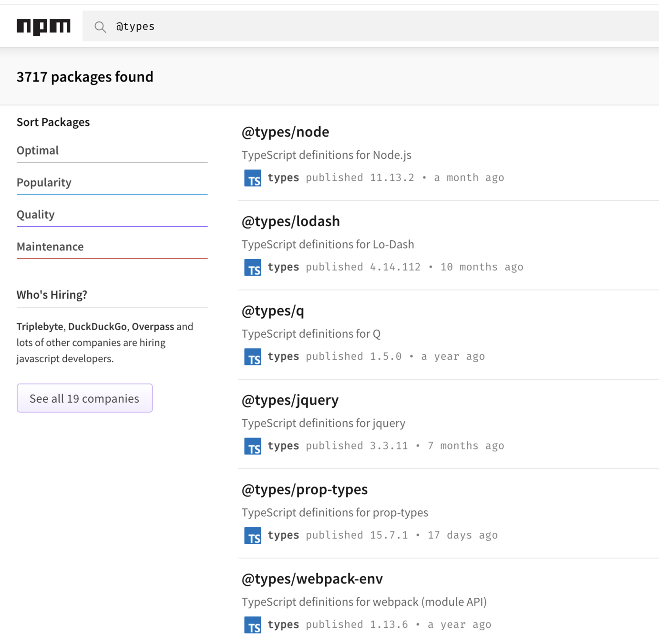Click types publisher name under @types/prop-types
Viewport: 659px width, 644px height.
pyautogui.click(x=283, y=535)
